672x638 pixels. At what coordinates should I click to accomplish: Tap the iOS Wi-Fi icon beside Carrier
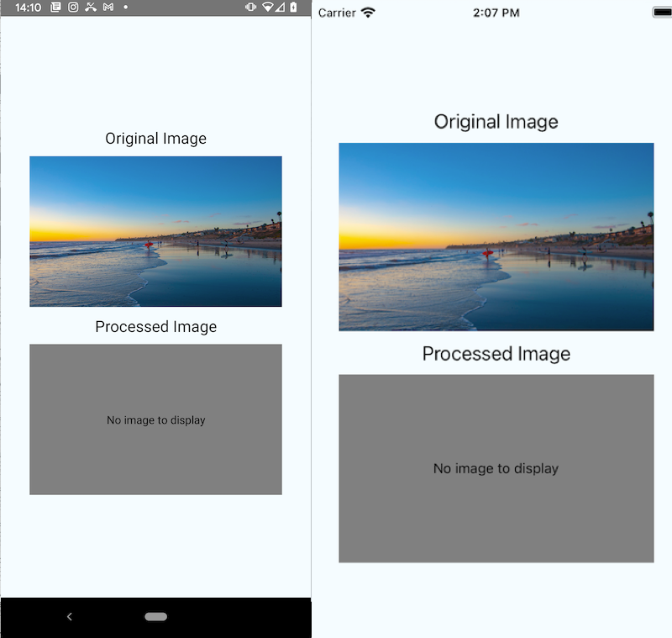[368, 13]
